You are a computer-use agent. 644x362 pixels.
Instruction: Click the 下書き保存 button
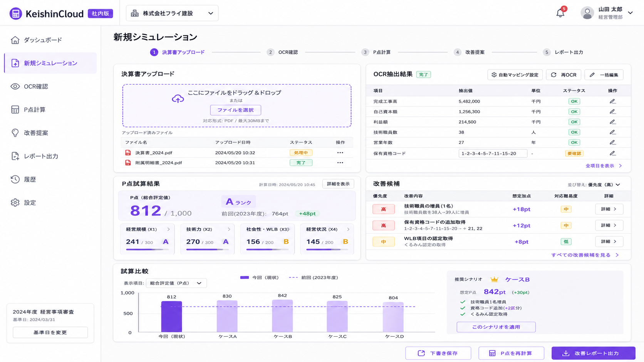(438, 353)
